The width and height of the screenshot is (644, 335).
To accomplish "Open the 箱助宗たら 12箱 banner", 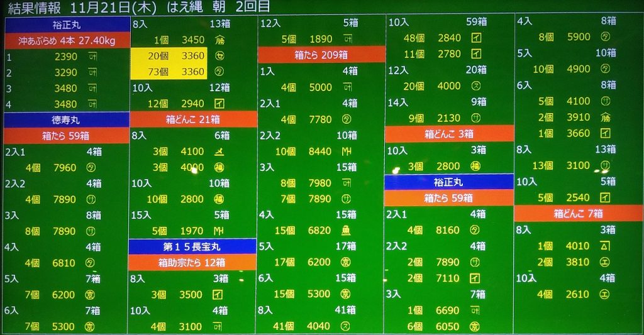I will [192, 262].
